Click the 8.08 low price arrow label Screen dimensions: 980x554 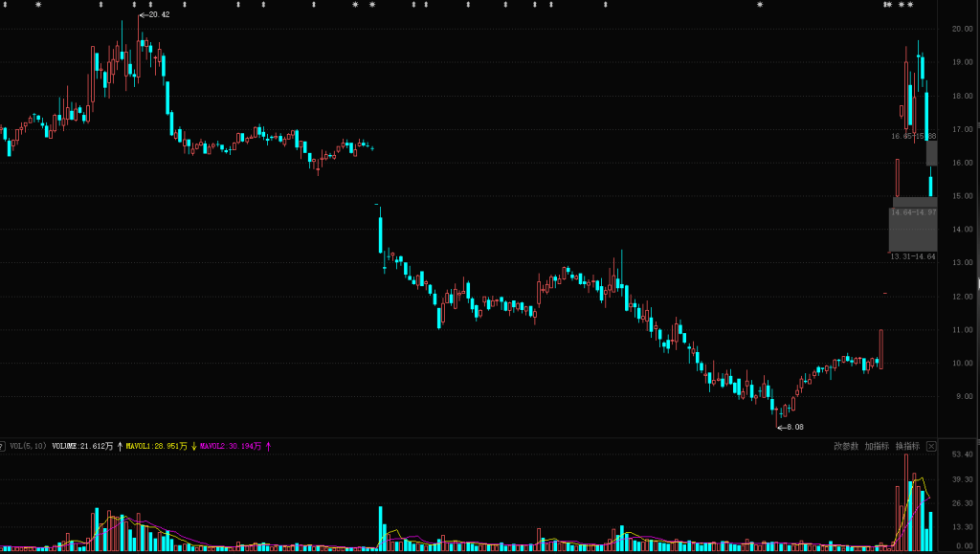pos(791,427)
